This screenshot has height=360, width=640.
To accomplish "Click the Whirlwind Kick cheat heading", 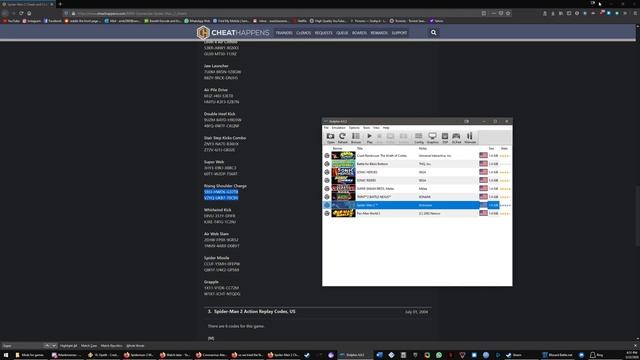I will pos(218,210).
